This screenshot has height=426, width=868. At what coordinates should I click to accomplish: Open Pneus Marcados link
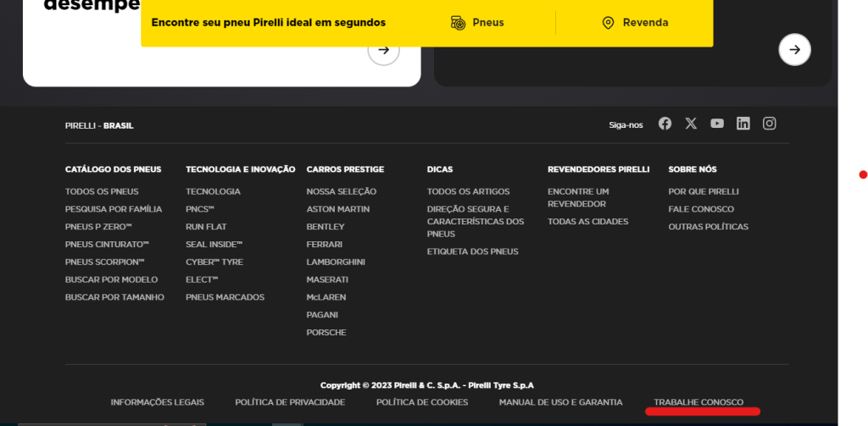pos(225,297)
